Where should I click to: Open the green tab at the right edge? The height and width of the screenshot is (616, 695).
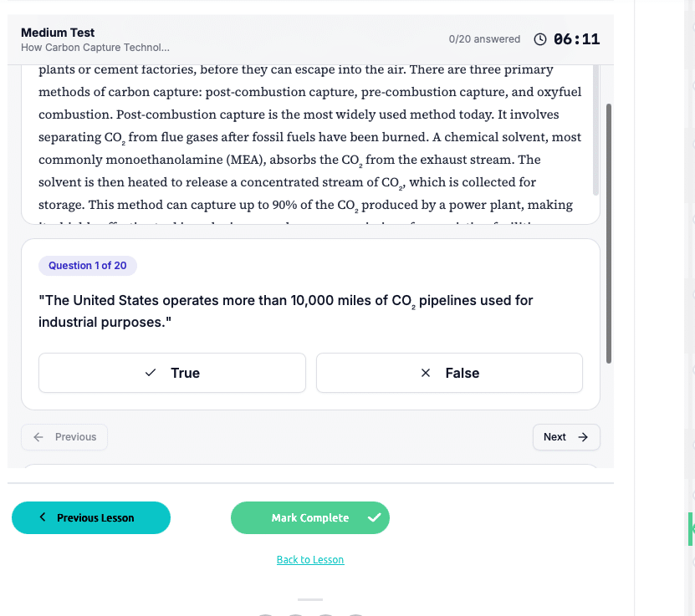[691, 529]
